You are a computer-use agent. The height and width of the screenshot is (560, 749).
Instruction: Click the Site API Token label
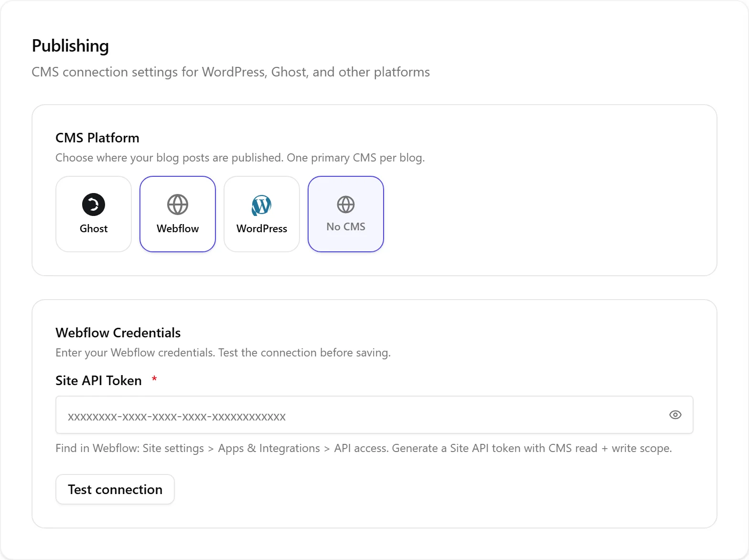(99, 380)
